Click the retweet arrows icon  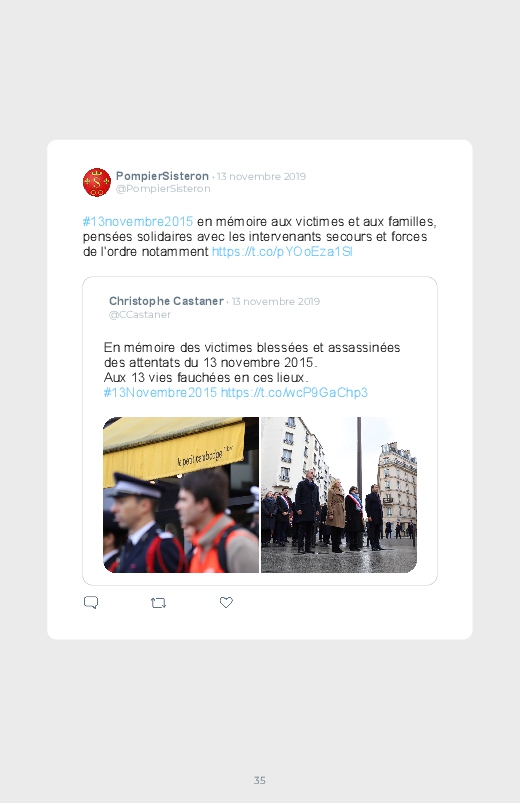158,603
